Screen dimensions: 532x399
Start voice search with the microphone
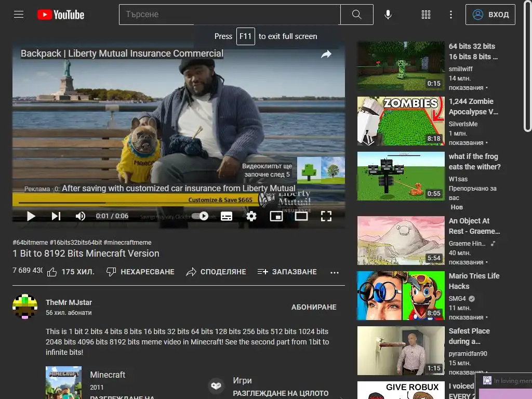tap(388, 15)
